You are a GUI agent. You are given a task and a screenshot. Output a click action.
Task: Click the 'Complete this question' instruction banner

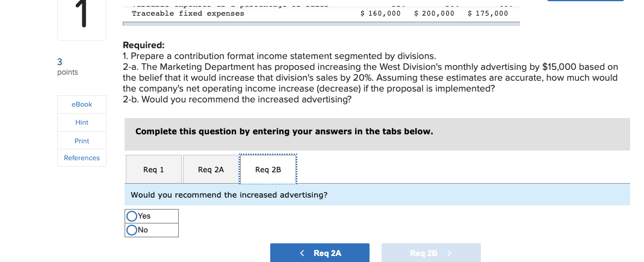point(377,134)
